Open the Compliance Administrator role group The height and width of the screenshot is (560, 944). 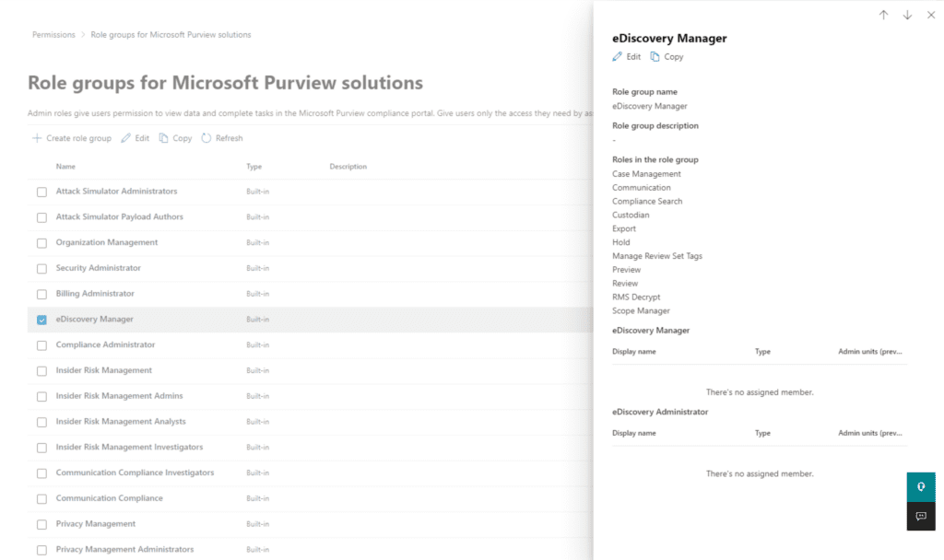point(105,344)
